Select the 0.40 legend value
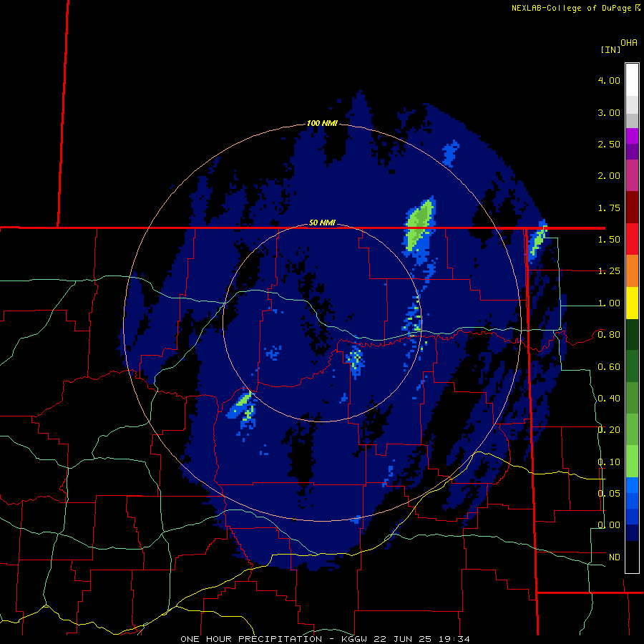644x644 pixels. point(609,399)
